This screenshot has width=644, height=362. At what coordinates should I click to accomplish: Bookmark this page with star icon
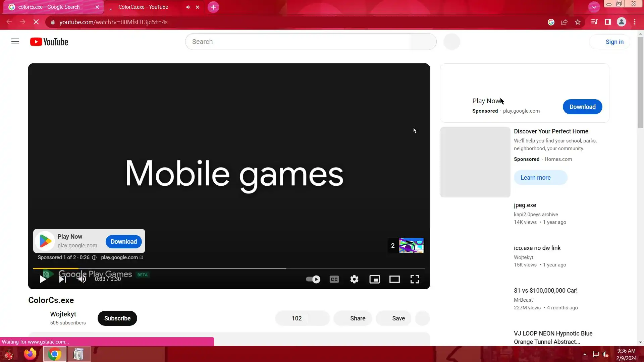click(578, 22)
